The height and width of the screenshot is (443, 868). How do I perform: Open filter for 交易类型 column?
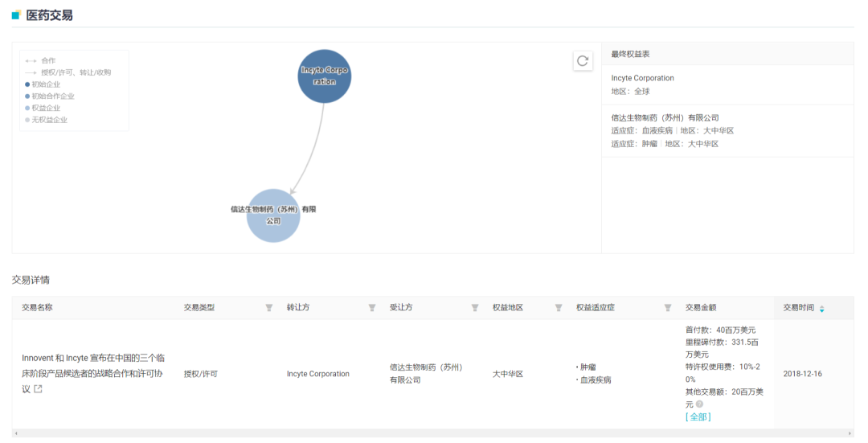click(x=269, y=308)
